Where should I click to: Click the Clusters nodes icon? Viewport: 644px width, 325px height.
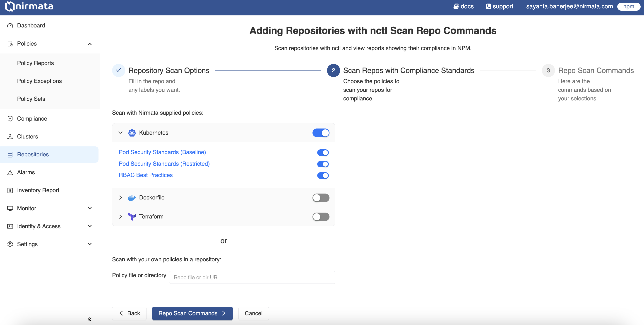point(10,137)
